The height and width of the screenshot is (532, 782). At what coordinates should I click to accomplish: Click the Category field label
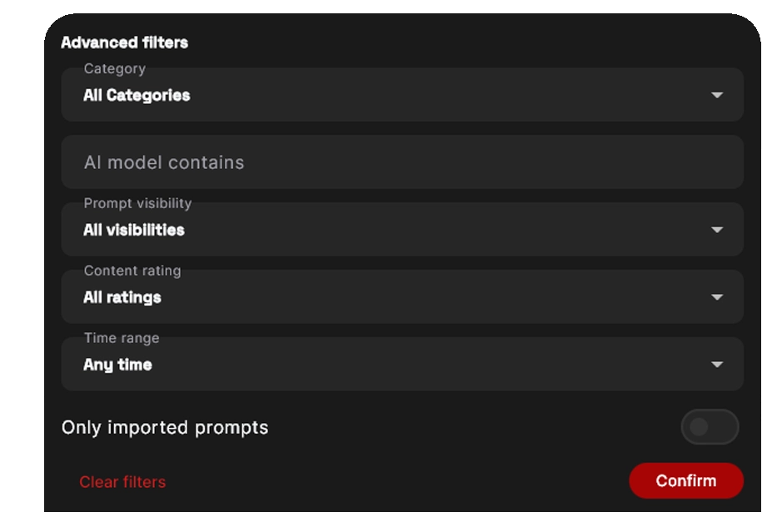tap(115, 69)
